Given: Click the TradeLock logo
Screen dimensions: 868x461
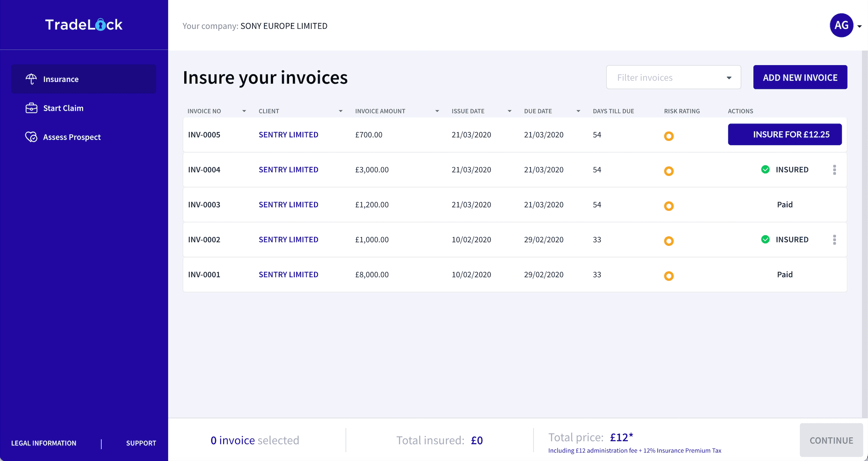Looking at the screenshot, I should coord(84,25).
